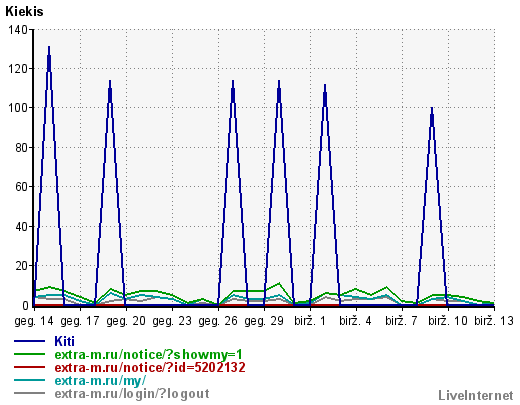Click the tallest blue peak near geg. 14
This screenshot has width=520, height=405.
tap(49, 47)
